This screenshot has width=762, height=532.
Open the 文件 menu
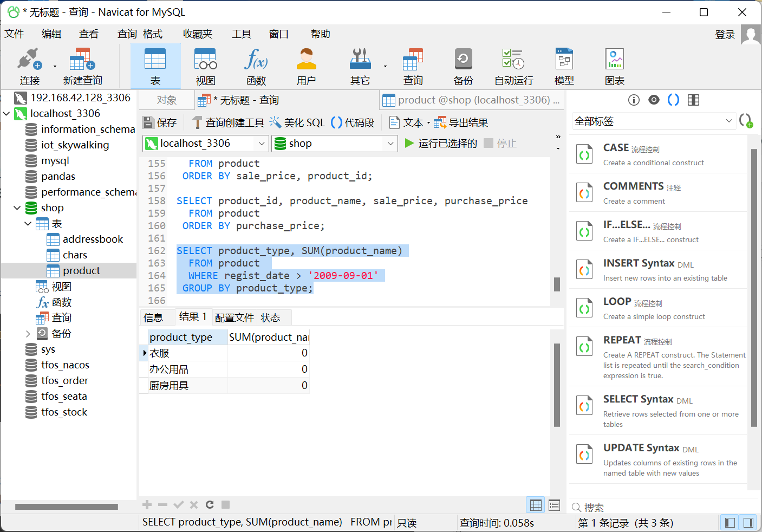15,34
